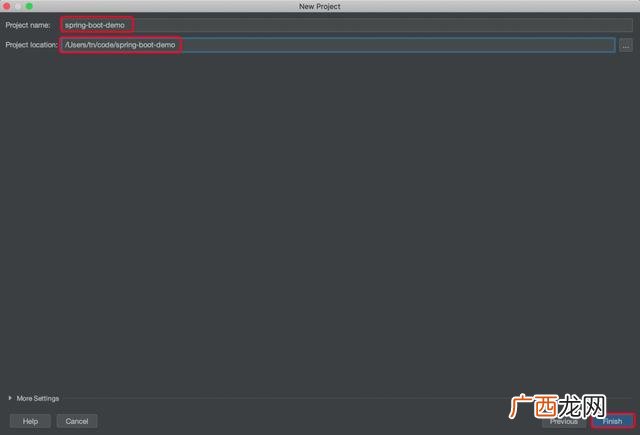Cancel the New Project dialog

click(x=77, y=421)
